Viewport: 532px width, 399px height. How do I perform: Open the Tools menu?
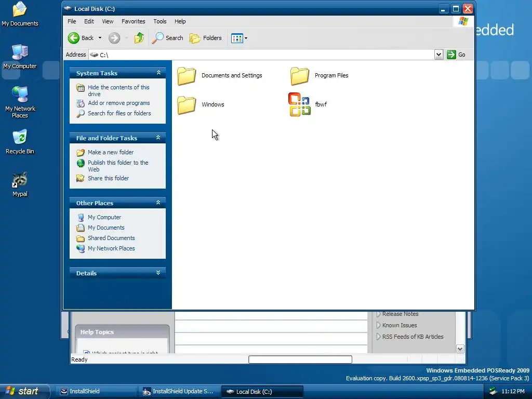(x=160, y=21)
